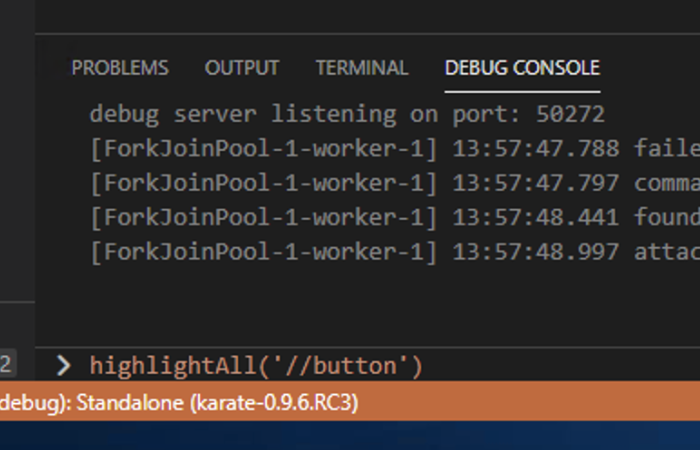Select the log line timestamped 13:57:47.797
The height and width of the screenshot is (450, 700).
click(395, 183)
